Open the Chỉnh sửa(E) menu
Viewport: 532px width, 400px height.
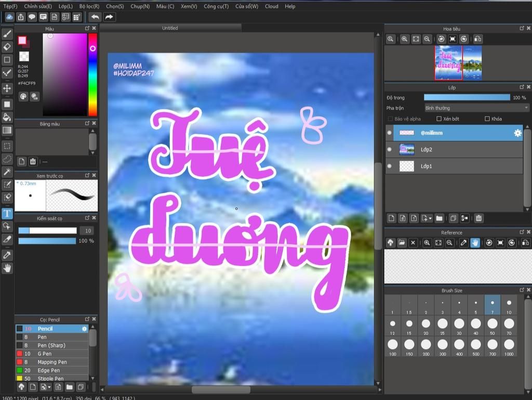[38, 6]
